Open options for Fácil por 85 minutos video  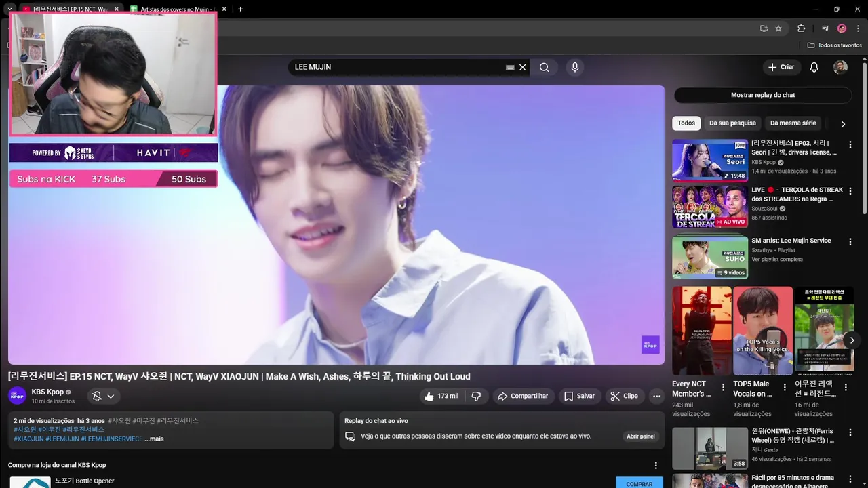tap(850, 479)
